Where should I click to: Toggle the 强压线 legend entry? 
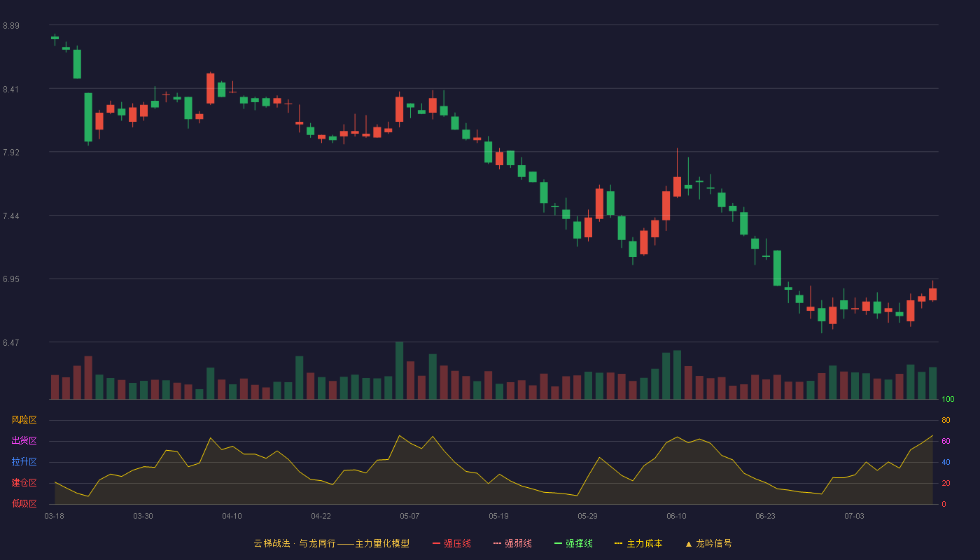[x=451, y=543]
